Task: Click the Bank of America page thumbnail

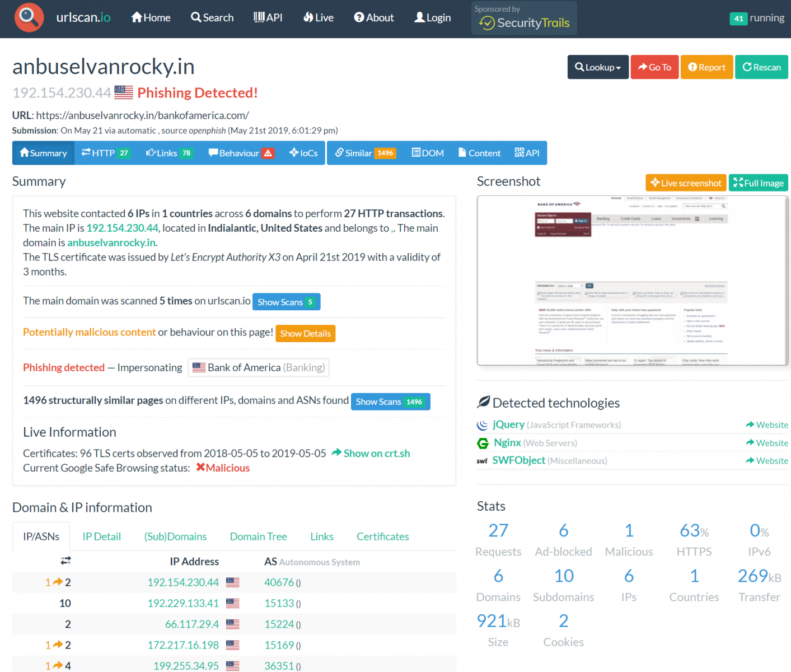Action: [632, 281]
